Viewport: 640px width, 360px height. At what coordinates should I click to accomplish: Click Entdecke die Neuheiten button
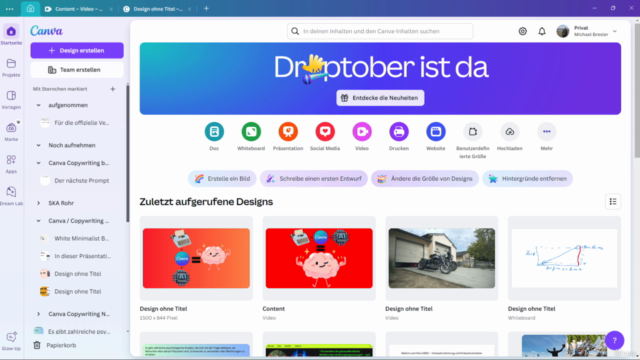point(380,98)
